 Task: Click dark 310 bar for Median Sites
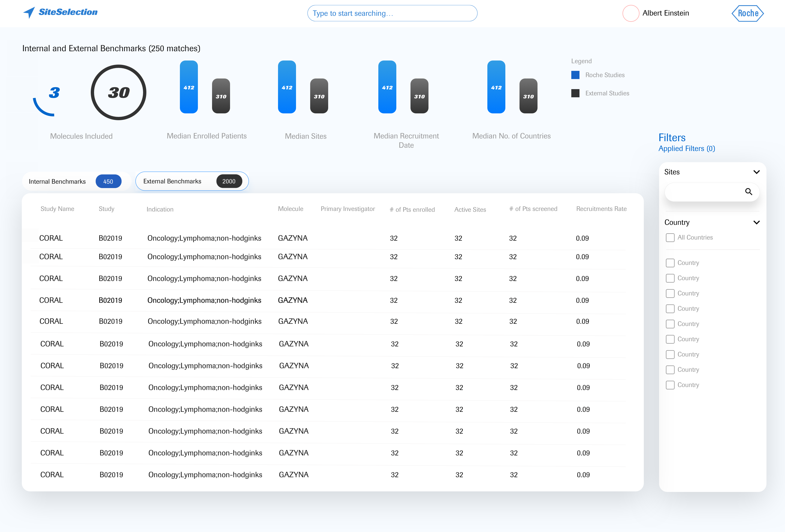[319, 96]
